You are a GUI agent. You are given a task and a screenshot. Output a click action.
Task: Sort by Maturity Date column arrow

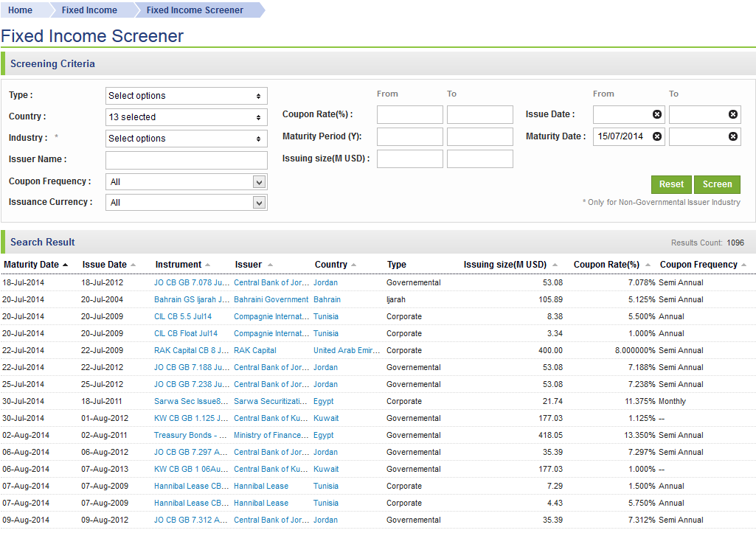pos(65,265)
